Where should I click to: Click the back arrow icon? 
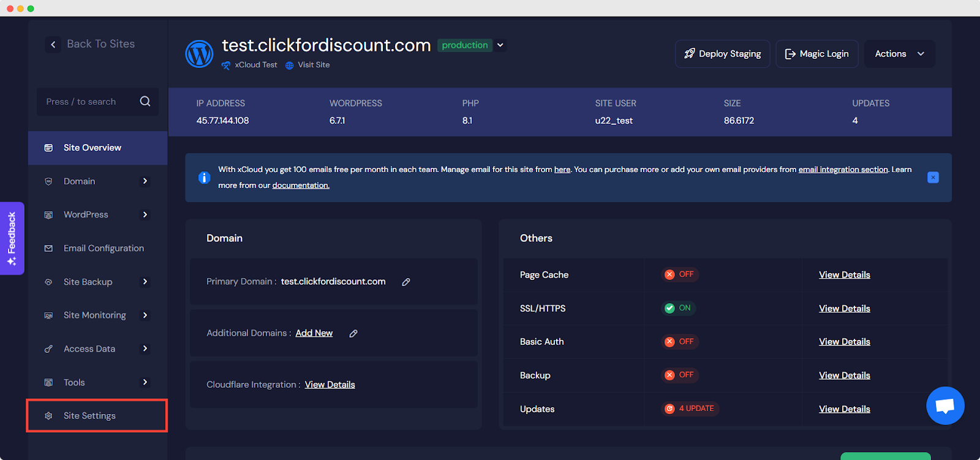coord(53,44)
